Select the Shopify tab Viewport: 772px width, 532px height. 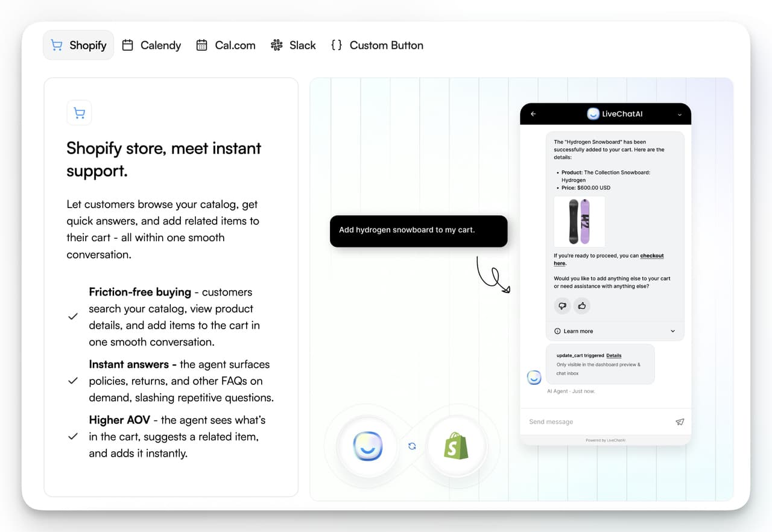click(78, 45)
